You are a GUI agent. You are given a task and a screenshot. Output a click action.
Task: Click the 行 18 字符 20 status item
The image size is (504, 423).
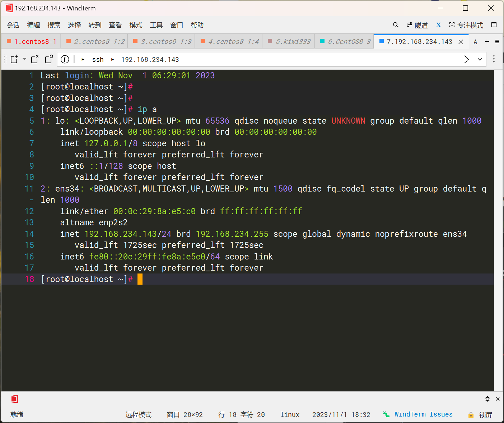pyautogui.click(x=242, y=415)
